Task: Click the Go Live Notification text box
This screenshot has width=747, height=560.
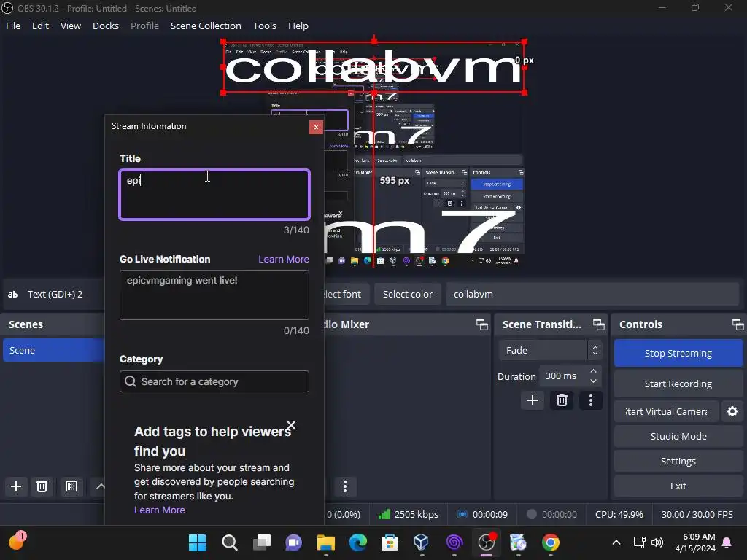Action: click(214, 295)
